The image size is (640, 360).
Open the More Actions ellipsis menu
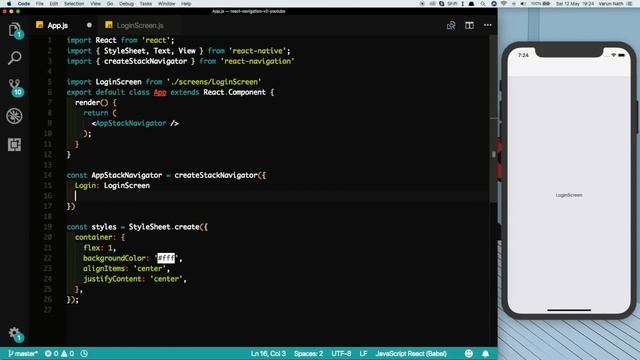pyautogui.click(x=488, y=25)
